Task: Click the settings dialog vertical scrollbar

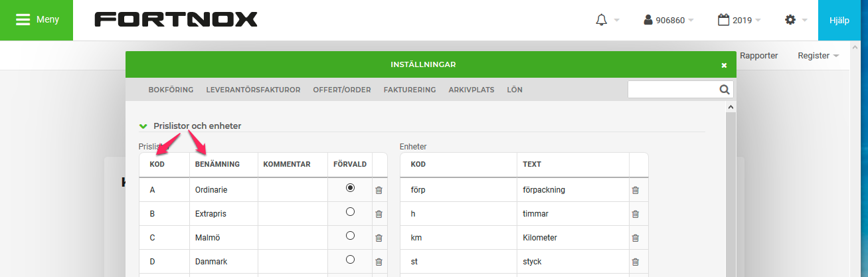Action: pyautogui.click(x=731, y=193)
